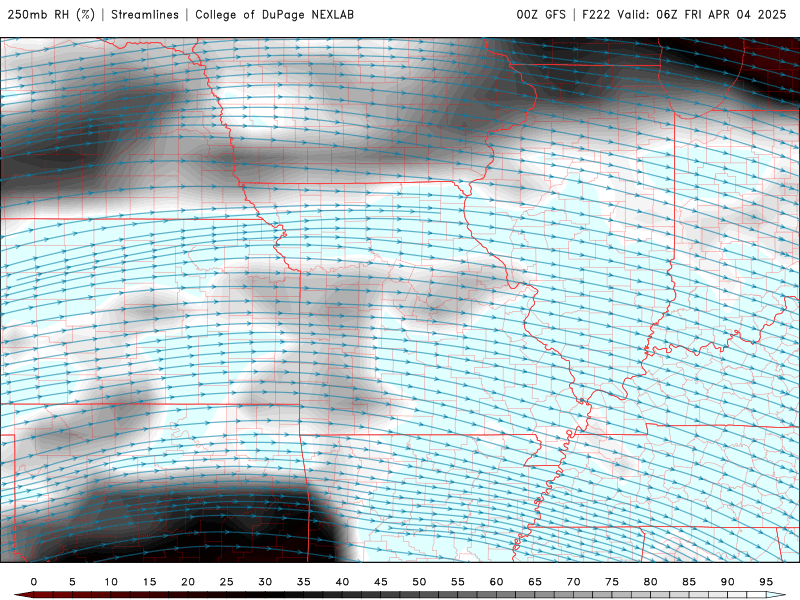
Task: Click the 80 label on color scale
Action: 651,582
